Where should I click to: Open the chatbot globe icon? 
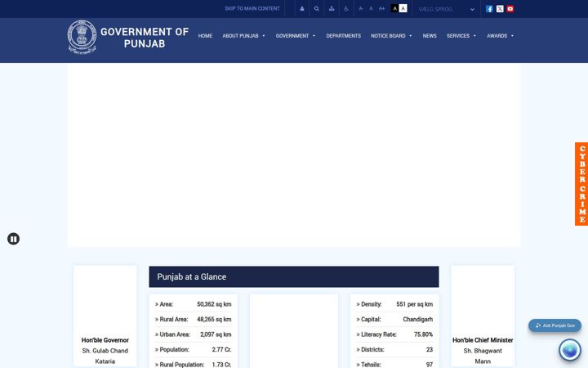tap(570, 350)
